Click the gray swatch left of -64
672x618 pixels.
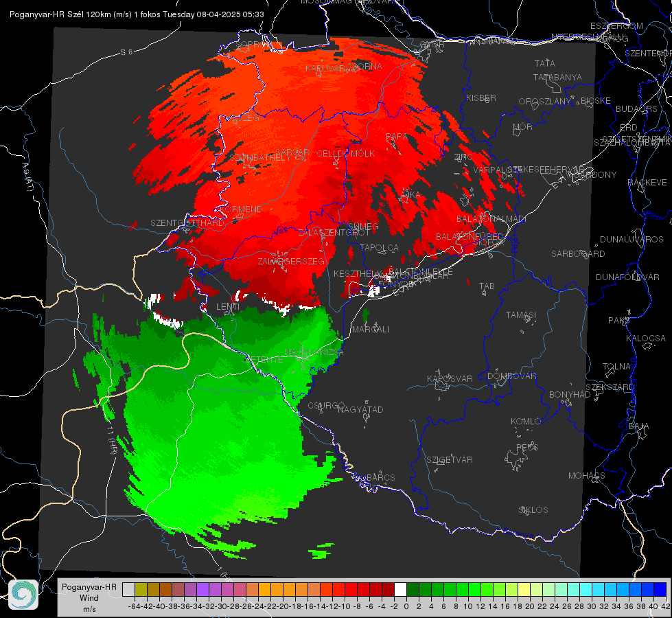click(128, 589)
